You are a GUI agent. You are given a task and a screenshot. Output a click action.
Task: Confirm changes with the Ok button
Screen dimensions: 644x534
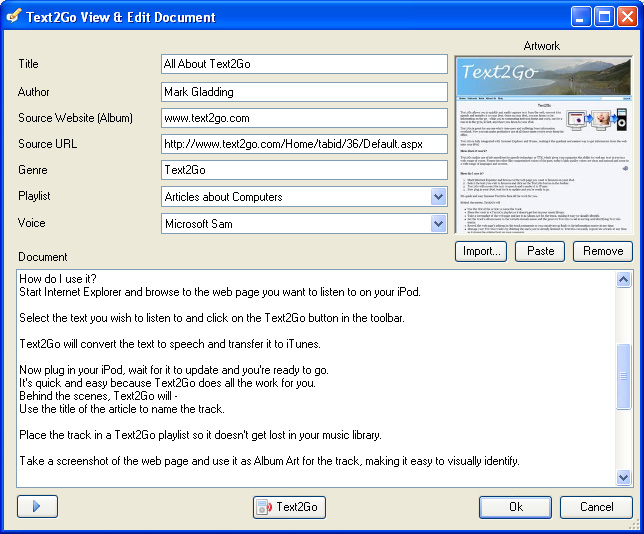[x=515, y=507]
